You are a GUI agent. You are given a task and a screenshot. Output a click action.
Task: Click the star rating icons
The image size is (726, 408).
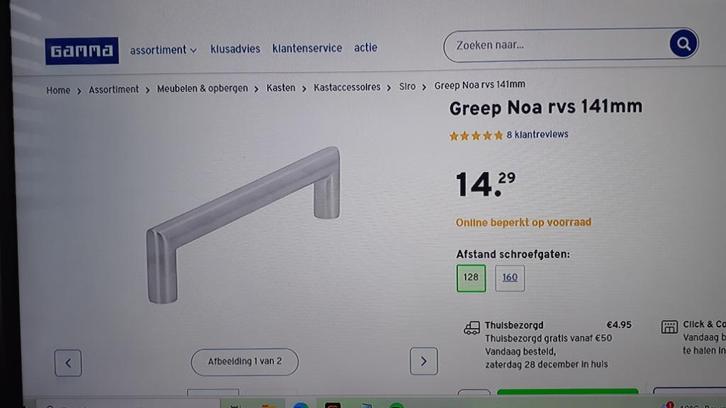pyautogui.click(x=476, y=136)
